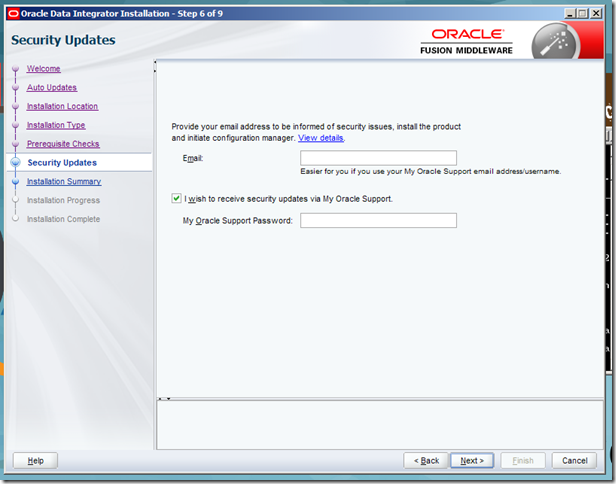Go to Welcome step
This screenshot has width=616, height=484.
[44, 69]
